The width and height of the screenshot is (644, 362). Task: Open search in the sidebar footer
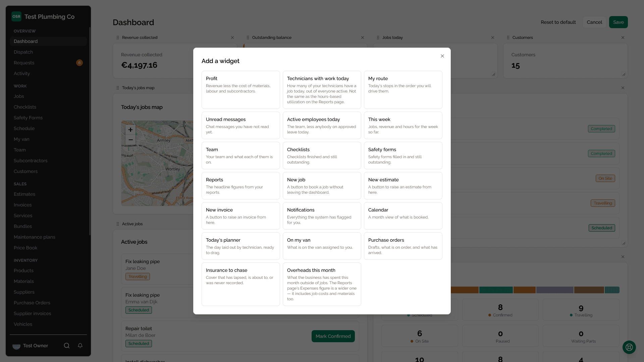click(67, 346)
